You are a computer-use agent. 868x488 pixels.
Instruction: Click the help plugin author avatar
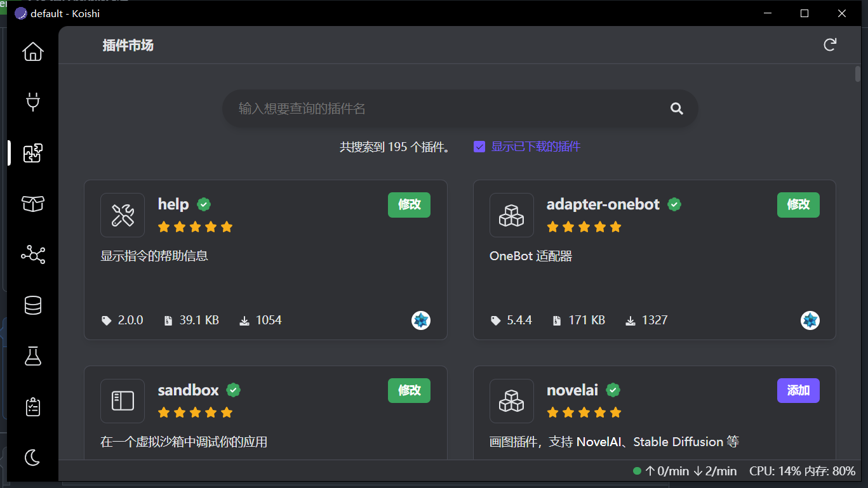point(421,320)
